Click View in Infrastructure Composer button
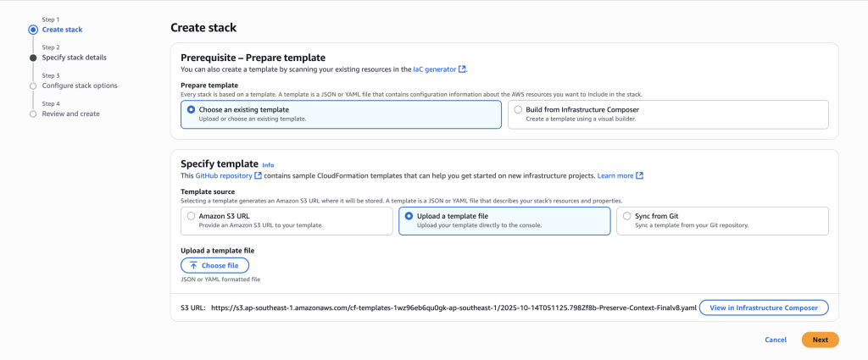Screen dimensions: 868x360 764,307
